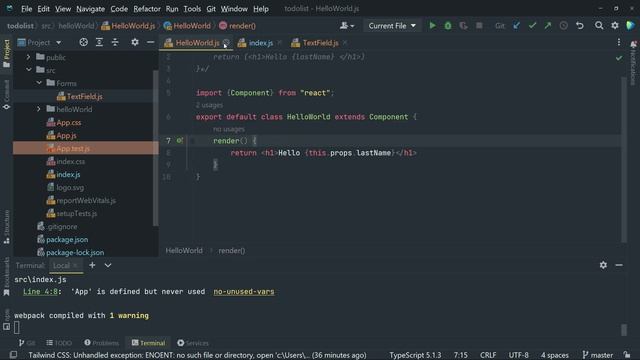
Task: Open the Services tool window tab
Action: pyautogui.click(x=193, y=343)
